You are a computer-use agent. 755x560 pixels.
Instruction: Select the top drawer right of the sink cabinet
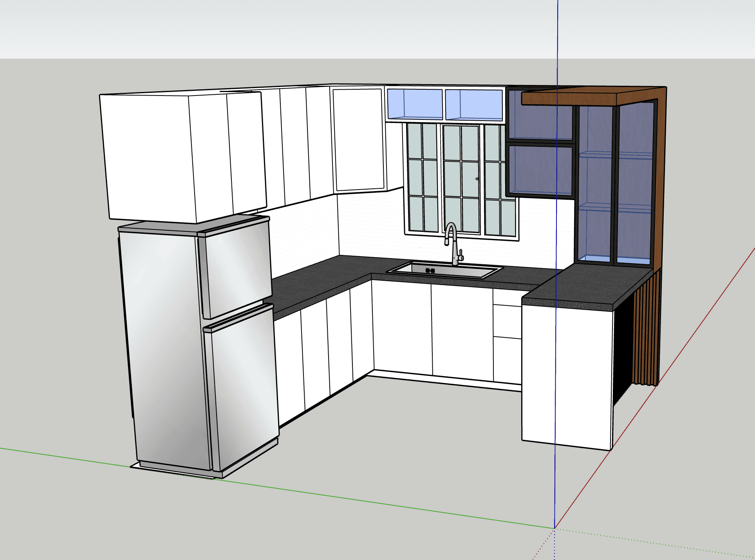507,297
